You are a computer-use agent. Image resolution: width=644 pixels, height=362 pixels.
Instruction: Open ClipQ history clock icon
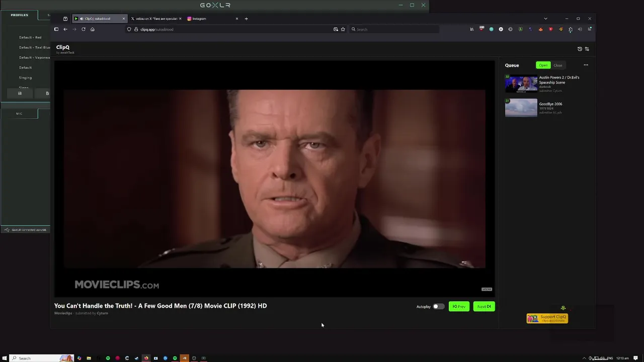(x=580, y=49)
